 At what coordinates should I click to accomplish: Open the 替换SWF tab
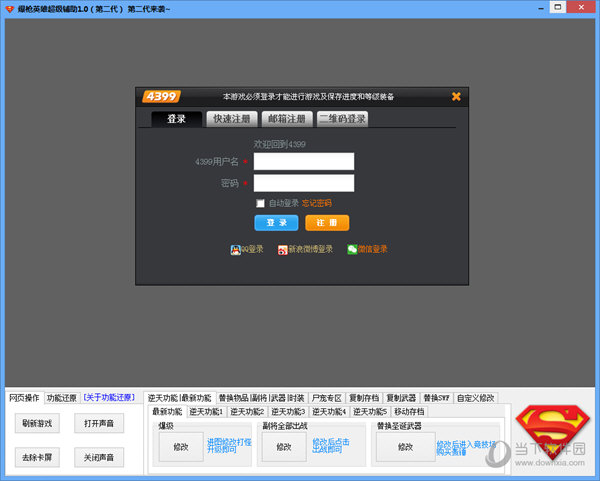tap(437, 398)
